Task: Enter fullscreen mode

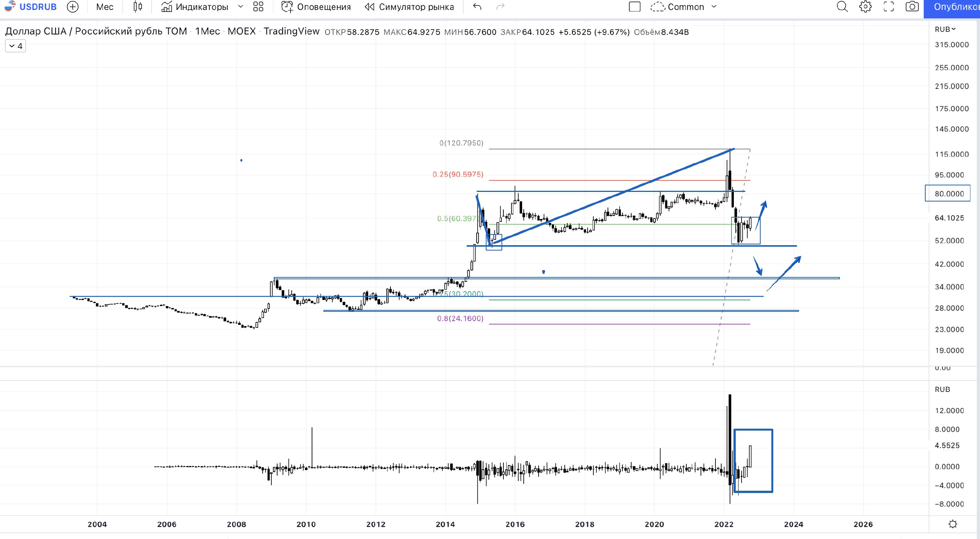Action: 889,7
